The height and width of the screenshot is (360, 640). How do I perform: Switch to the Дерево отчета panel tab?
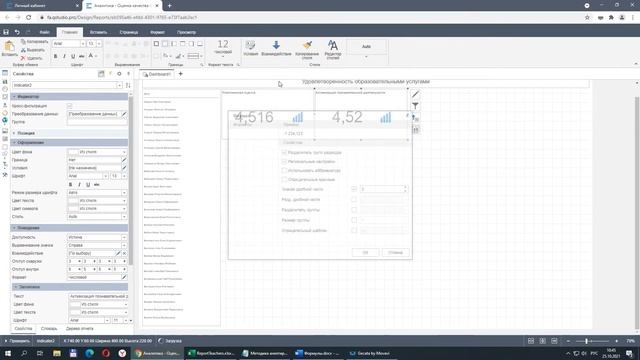tap(80, 329)
